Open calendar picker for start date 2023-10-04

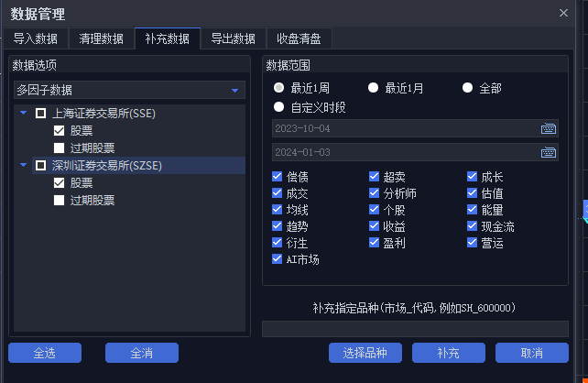coord(549,128)
